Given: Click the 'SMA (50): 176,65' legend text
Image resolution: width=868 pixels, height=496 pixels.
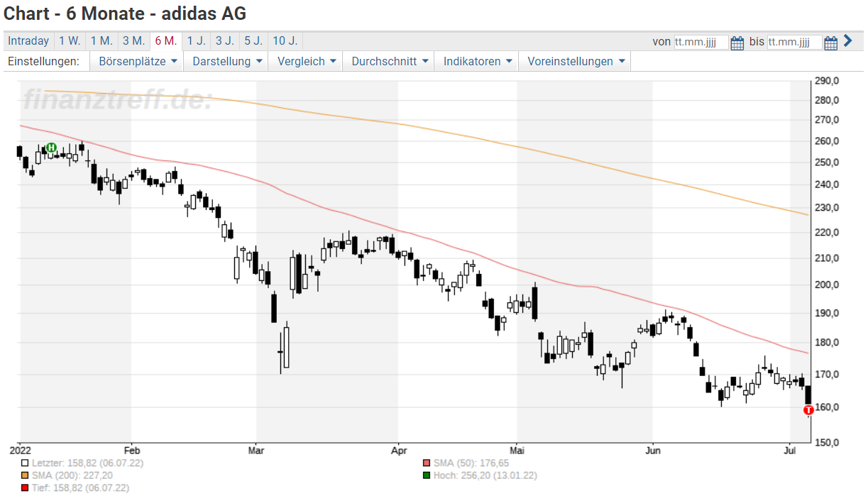Looking at the screenshot, I should (x=471, y=463).
